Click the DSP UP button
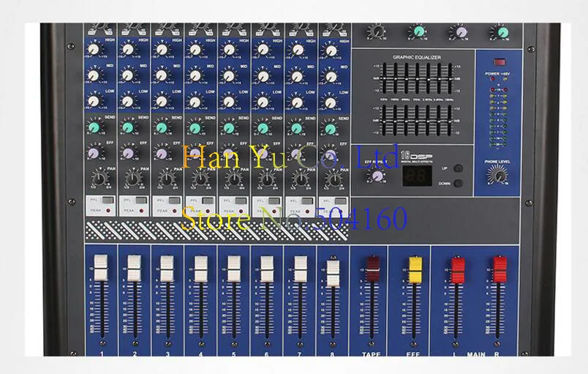588x374 pixels. [458, 168]
